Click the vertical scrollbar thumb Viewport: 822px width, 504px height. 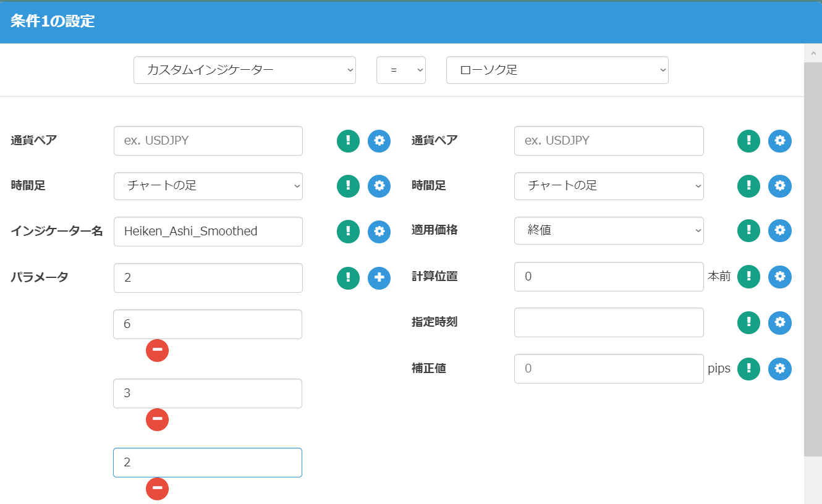pos(813,259)
